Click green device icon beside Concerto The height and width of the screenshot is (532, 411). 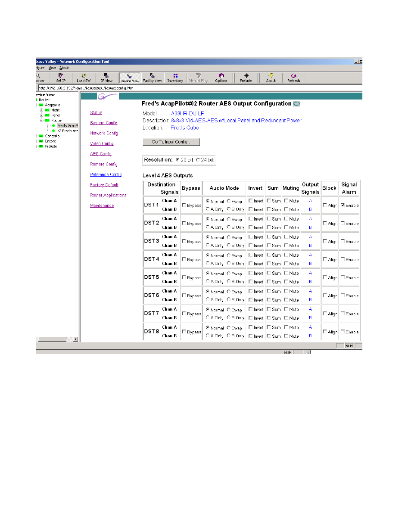(x=41, y=136)
